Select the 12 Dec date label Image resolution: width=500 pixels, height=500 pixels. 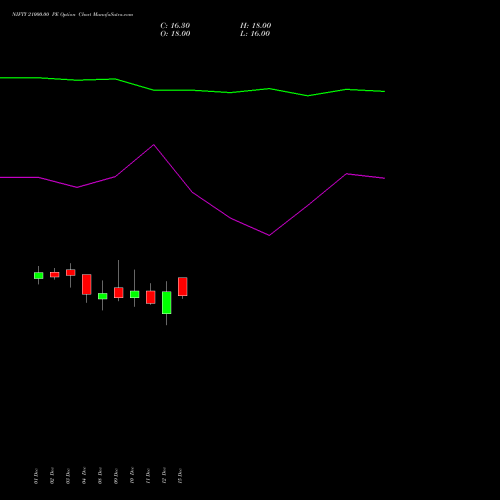164,476
